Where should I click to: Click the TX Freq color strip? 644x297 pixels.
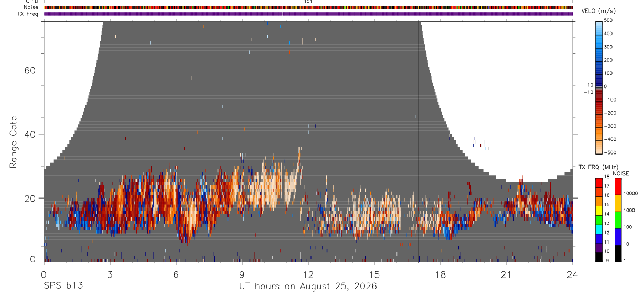308,14
